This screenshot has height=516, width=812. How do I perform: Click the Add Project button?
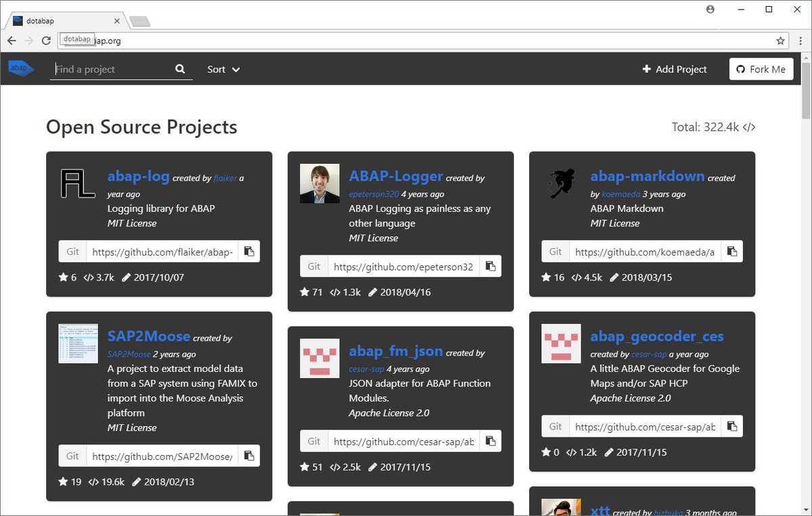(x=674, y=69)
